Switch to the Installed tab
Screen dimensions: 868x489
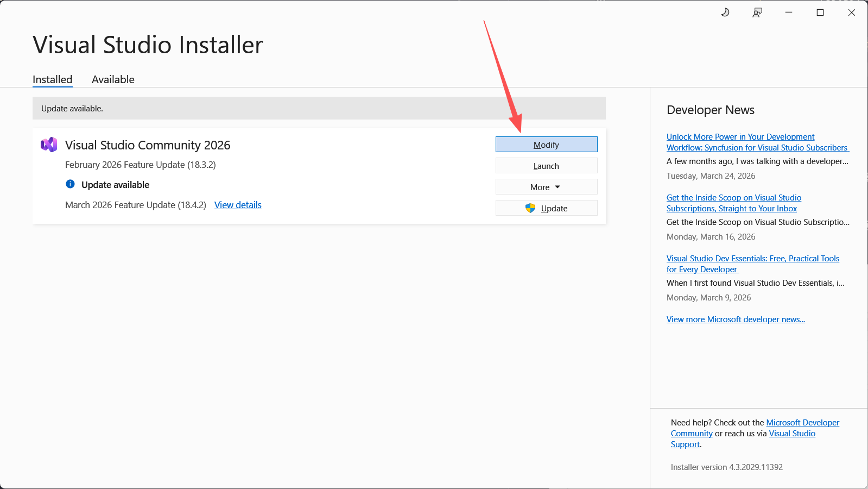point(52,79)
